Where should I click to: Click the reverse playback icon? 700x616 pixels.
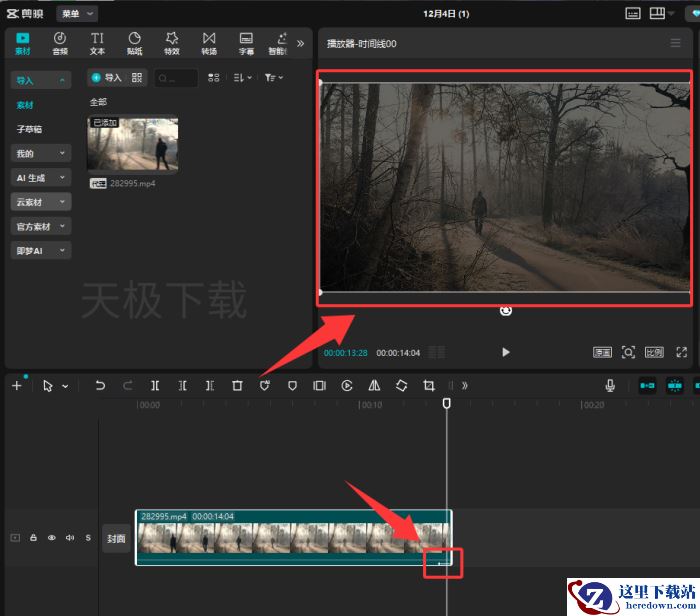347,385
